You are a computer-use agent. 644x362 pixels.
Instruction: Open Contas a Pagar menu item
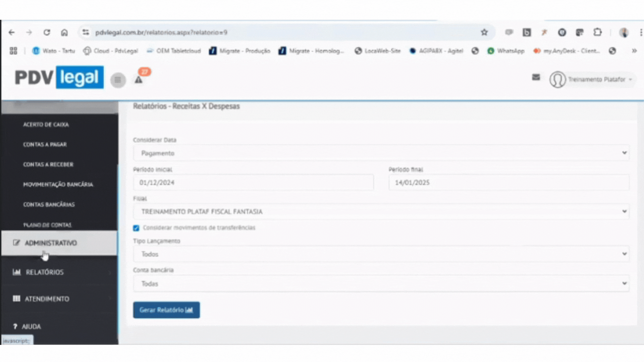point(45,144)
